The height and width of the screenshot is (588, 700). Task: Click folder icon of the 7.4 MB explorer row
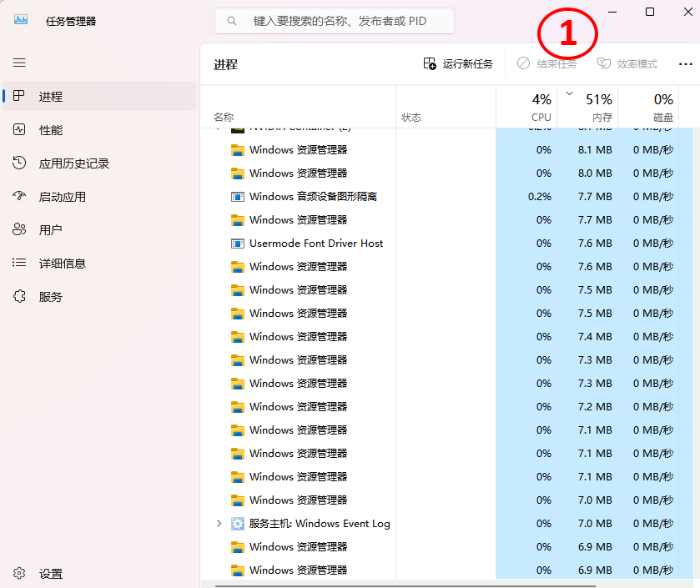(238, 337)
